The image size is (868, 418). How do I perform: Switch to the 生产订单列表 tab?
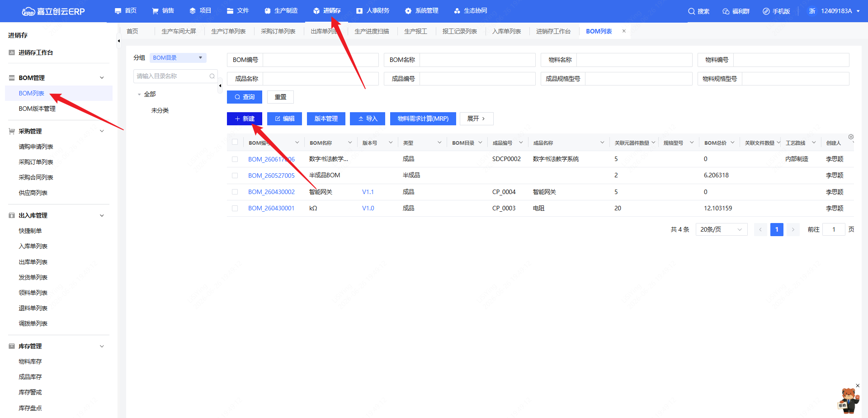pos(228,31)
